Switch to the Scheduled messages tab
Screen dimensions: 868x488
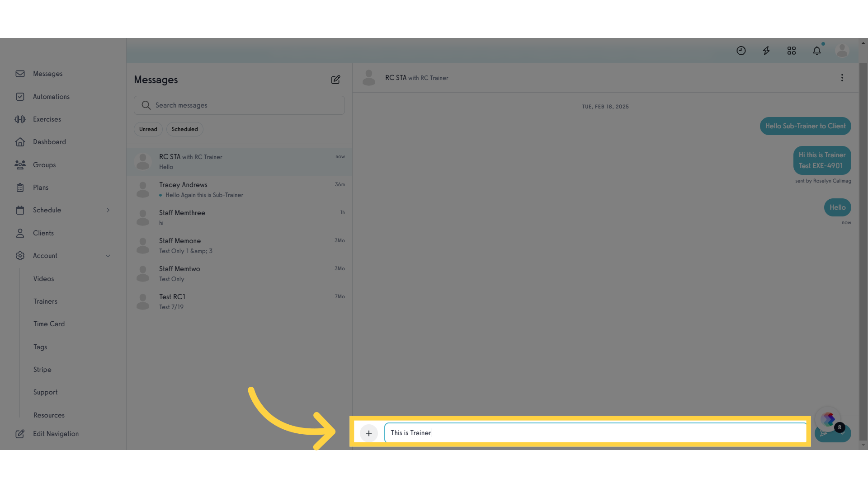click(184, 129)
